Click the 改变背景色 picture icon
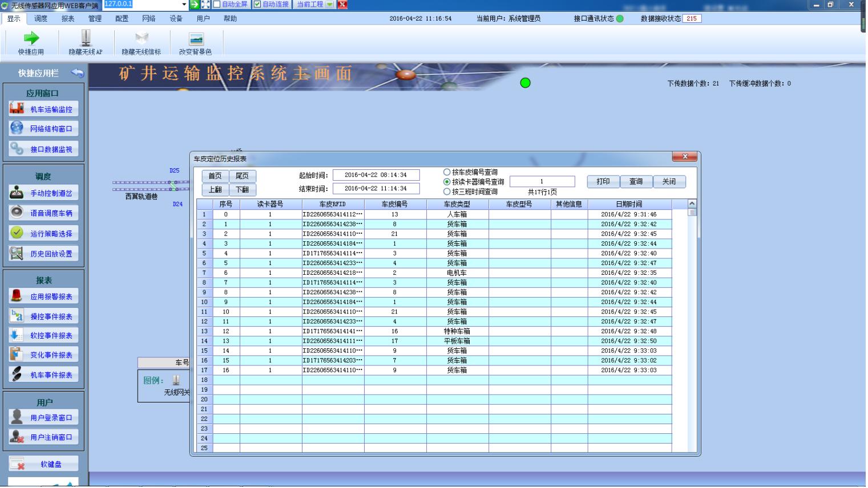The width and height of the screenshot is (868, 488). pyautogui.click(x=196, y=38)
